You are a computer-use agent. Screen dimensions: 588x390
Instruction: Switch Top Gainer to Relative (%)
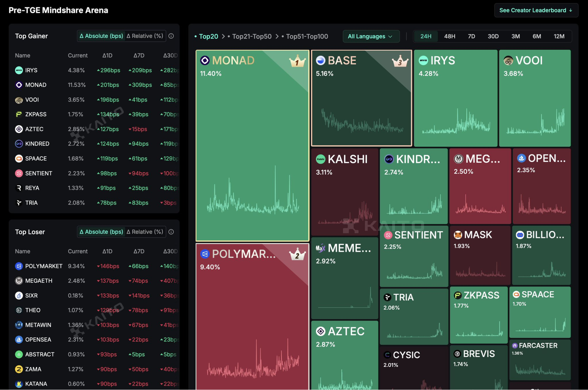pyautogui.click(x=145, y=36)
